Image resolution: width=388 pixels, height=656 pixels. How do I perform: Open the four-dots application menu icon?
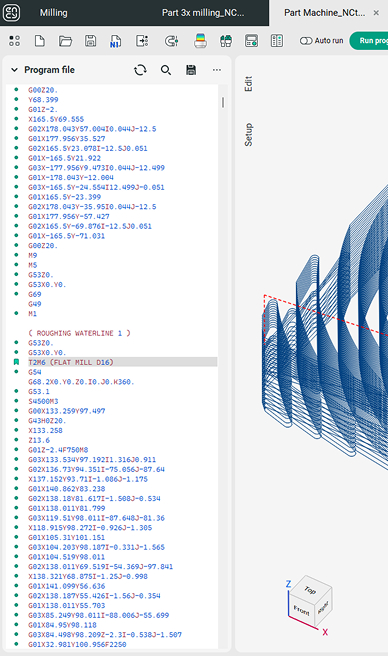pos(14,41)
